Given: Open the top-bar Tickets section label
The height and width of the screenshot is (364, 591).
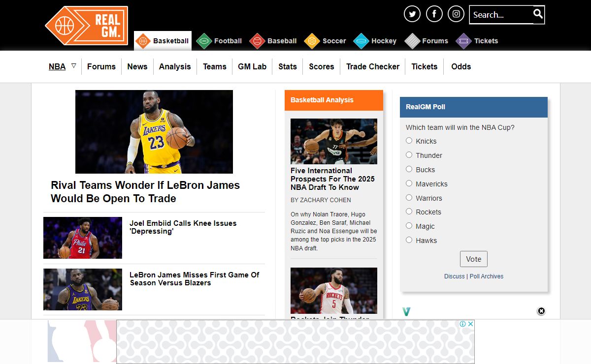Looking at the screenshot, I should click(x=486, y=41).
